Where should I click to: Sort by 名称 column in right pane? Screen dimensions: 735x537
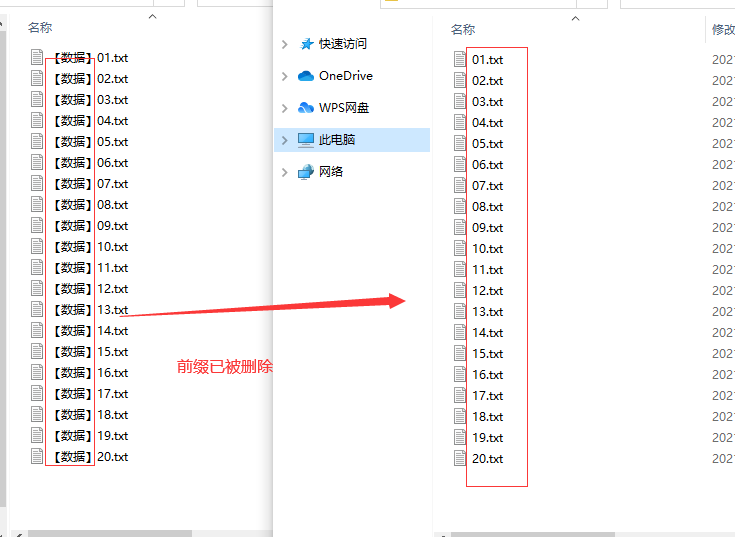tap(463, 30)
